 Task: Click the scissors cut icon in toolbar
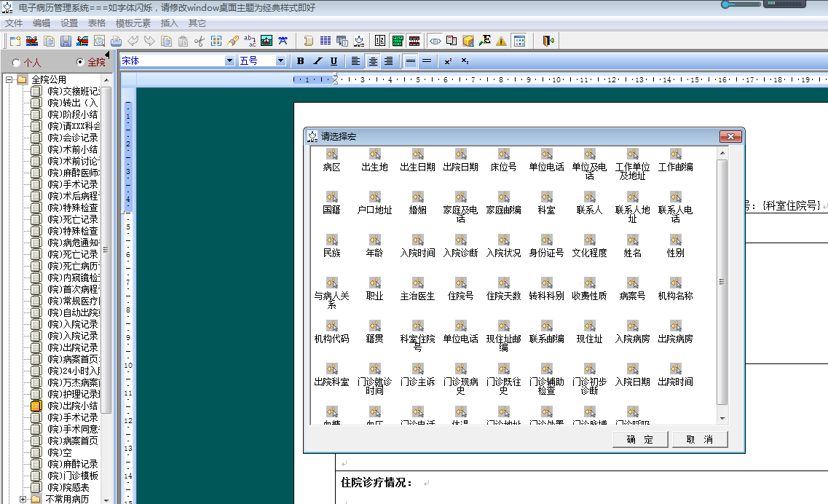click(199, 41)
